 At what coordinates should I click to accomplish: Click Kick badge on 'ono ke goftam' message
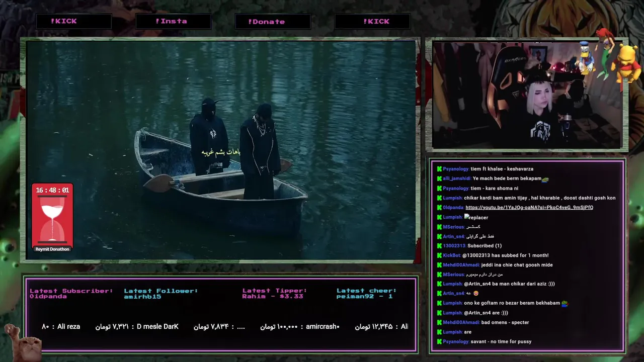pos(439,303)
